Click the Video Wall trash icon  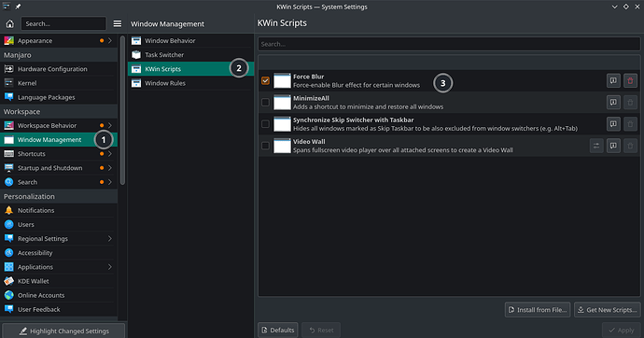(630, 146)
